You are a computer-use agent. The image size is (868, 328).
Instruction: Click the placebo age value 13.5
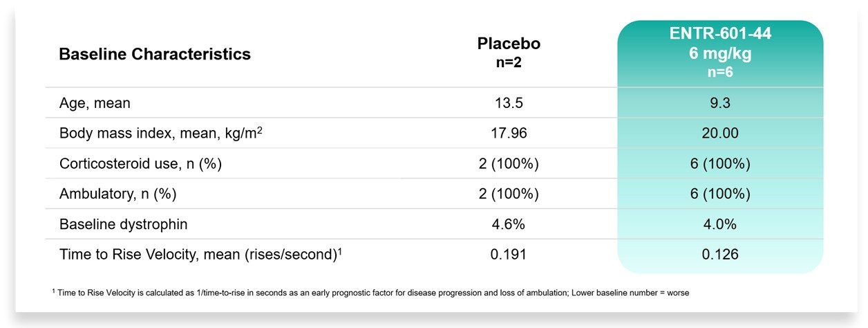click(509, 103)
